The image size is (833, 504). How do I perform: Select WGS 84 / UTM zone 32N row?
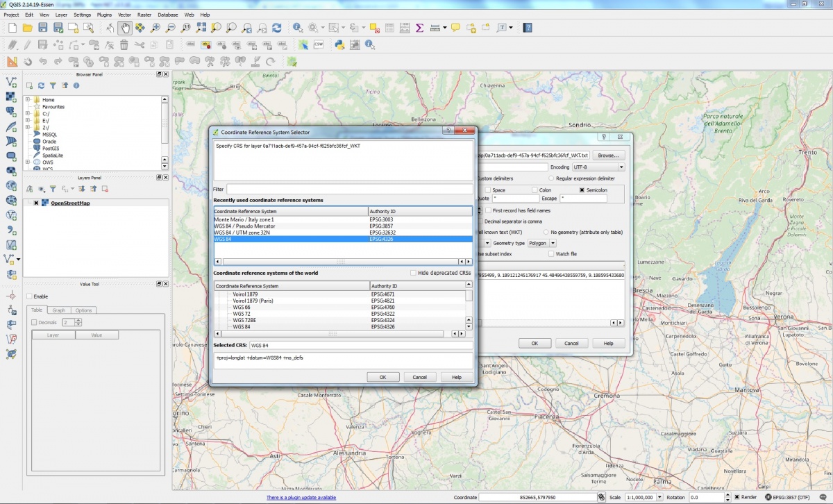tap(343, 233)
